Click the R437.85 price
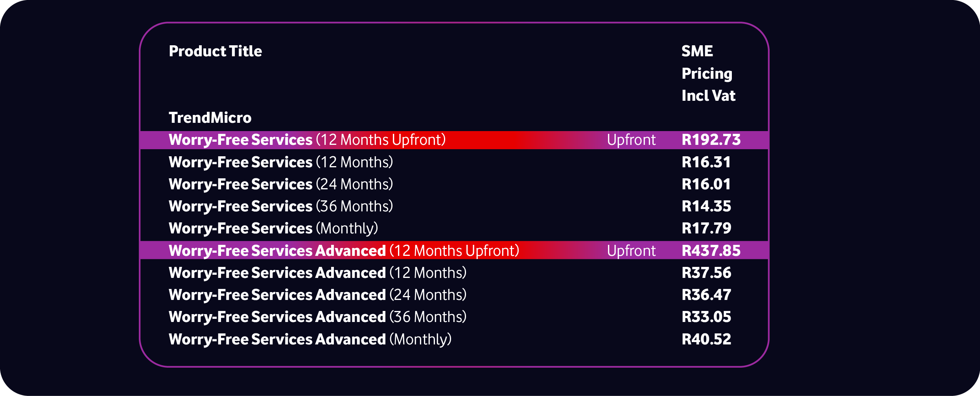980x396 pixels. point(711,251)
